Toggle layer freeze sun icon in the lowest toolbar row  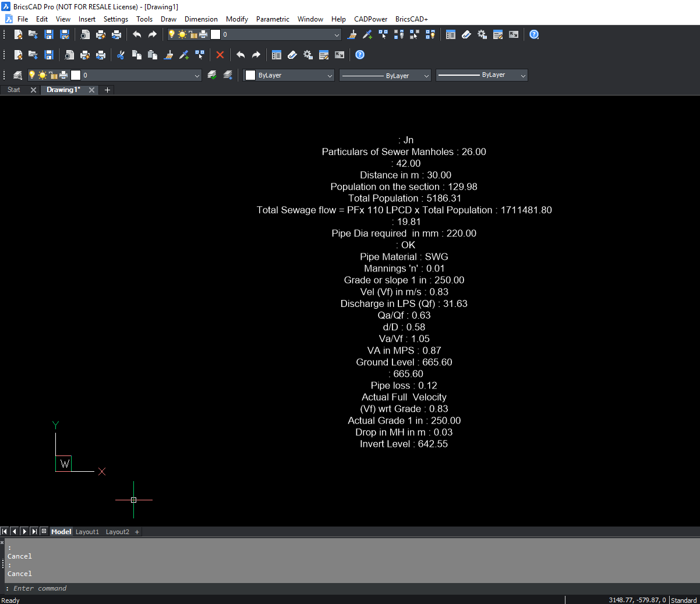(43, 75)
